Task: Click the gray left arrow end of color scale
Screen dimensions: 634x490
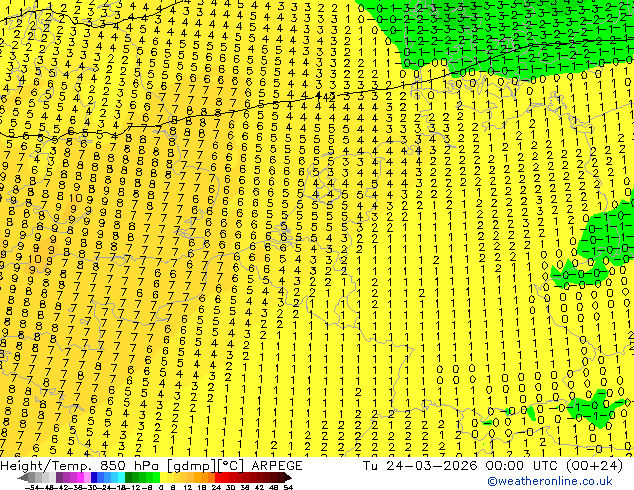Action: tap(23, 478)
